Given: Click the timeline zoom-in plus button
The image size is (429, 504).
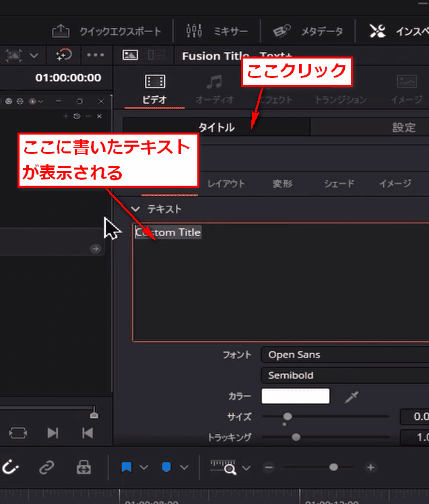Looking at the screenshot, I should (370, 467).
